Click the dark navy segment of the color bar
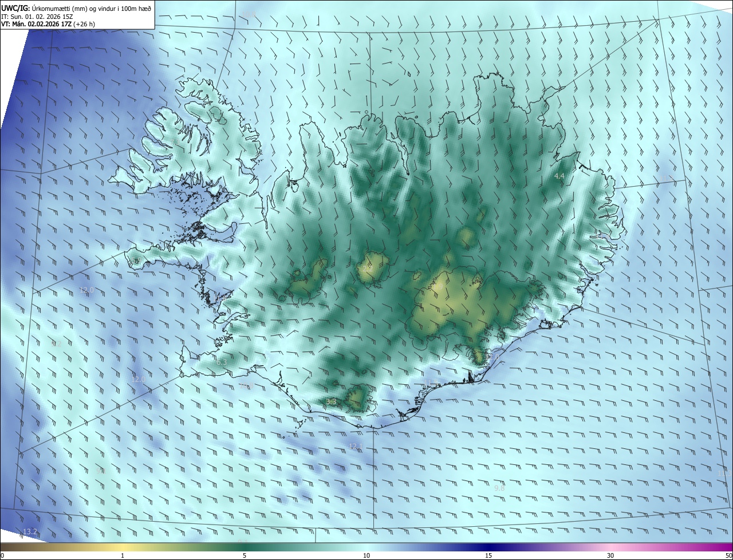Image resolution: width=733 pixels, height=560 pixels. point(488,547)
